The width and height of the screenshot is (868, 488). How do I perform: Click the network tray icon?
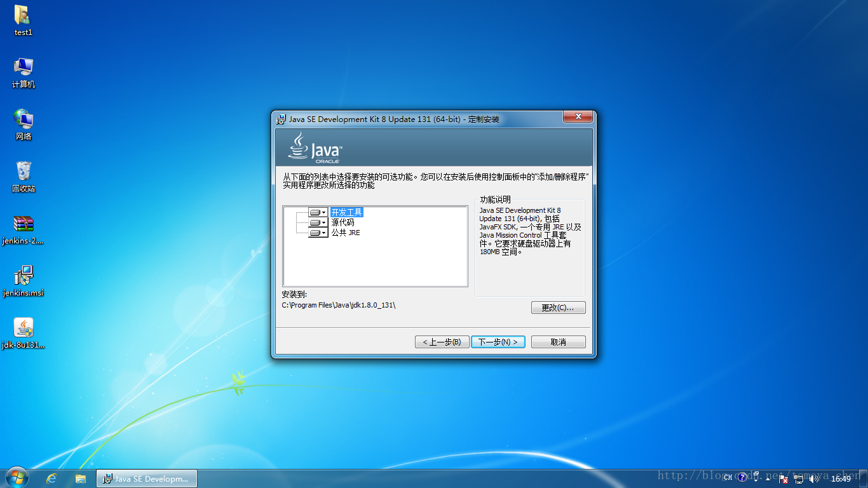coord(799,478)
